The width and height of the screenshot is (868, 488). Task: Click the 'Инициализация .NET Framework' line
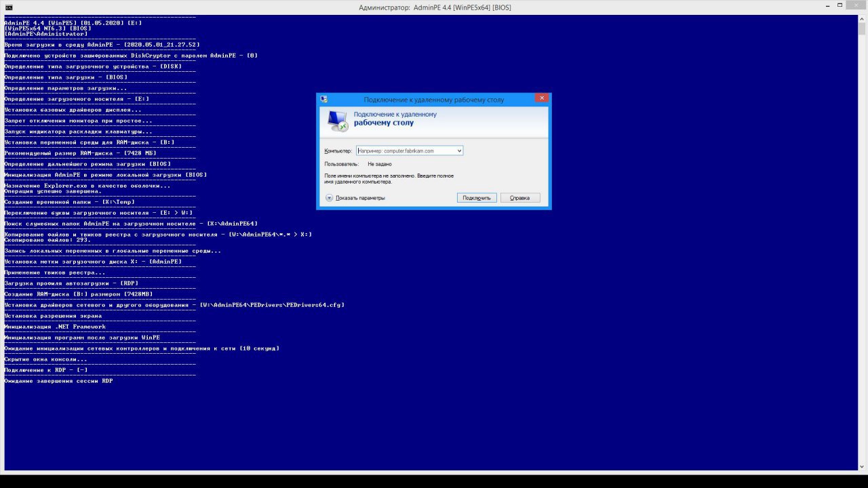coord(55,327)
